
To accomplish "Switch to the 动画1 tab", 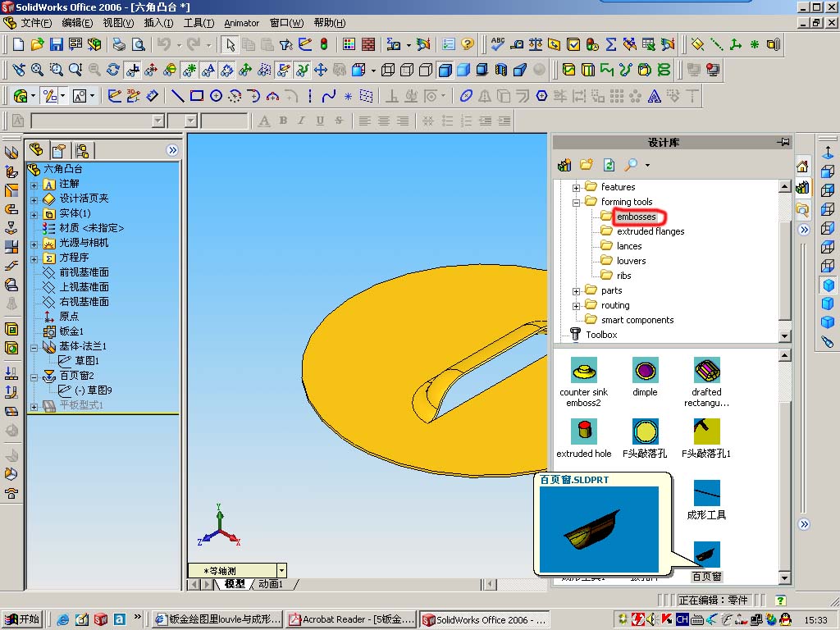I will click(x=271, y=584).
